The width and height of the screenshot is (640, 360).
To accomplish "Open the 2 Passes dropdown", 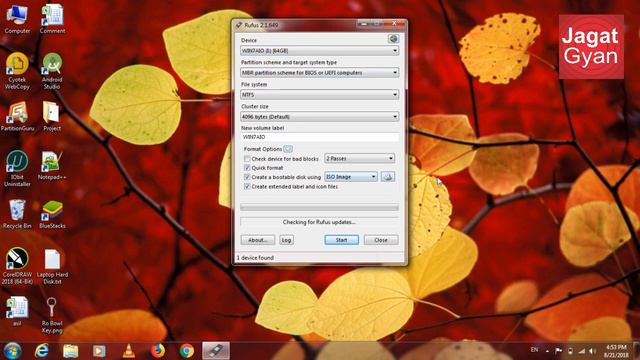I will (x=360, y=158).
